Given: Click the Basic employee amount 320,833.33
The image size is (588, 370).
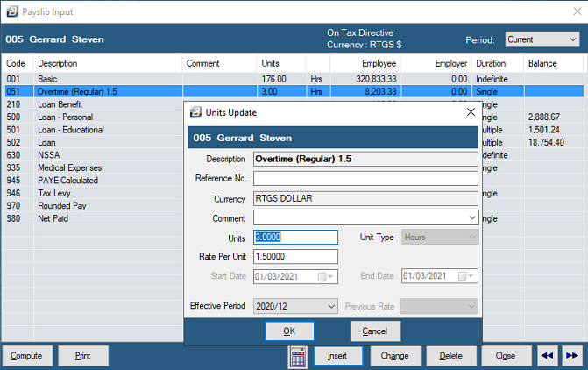Looking at the screenshot, I should click(x=376, y=79).
